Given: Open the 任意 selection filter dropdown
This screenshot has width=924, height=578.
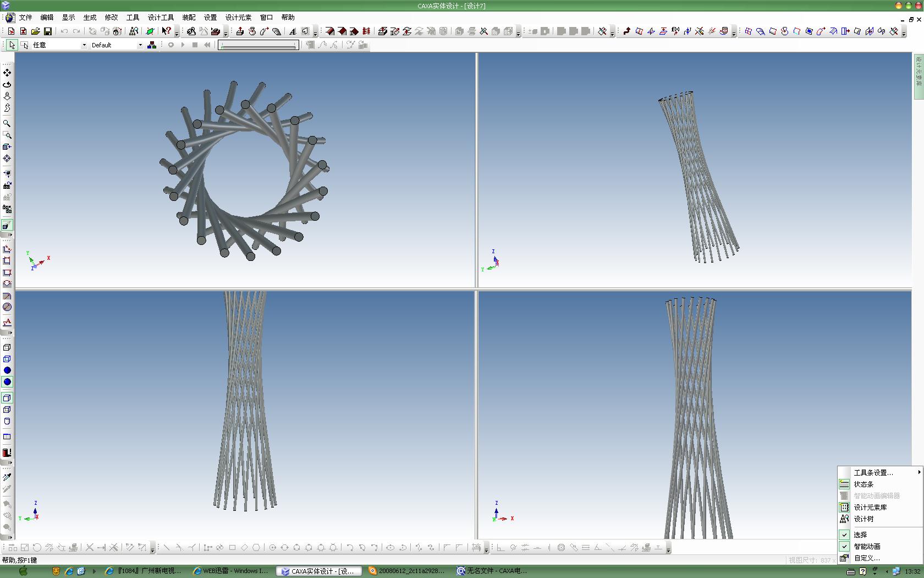Looking at the screenshot, I should pyautogui.click(x=84, y=45).
